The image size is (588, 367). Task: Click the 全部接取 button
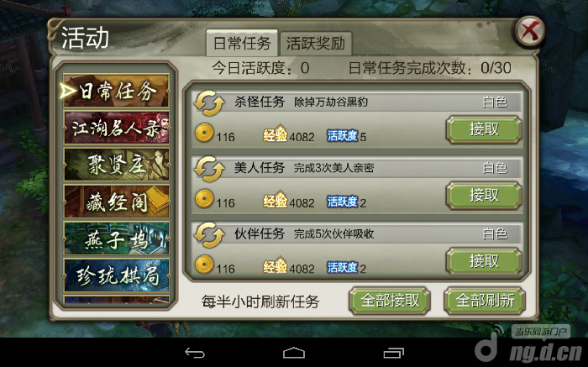390,301
